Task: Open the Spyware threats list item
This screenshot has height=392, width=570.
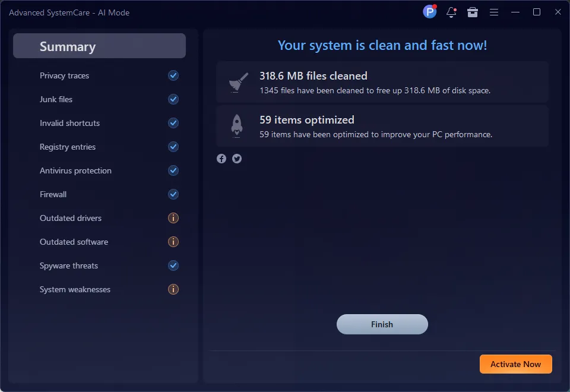Action: click(69, 265)
